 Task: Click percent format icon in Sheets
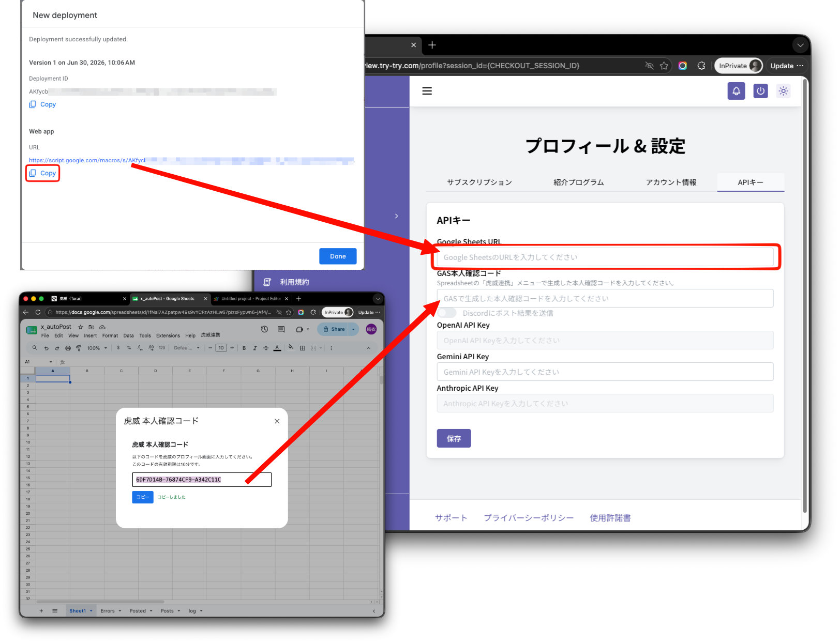129,348
